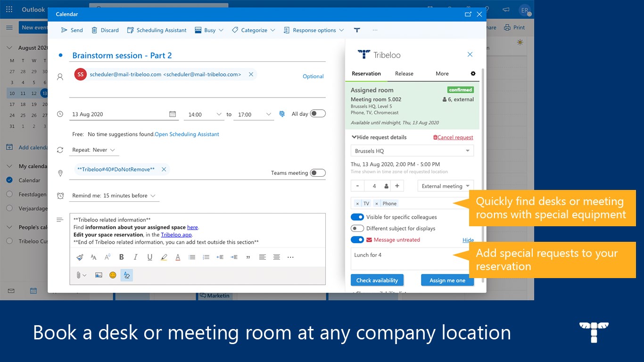Open the Repeat: Never dropdown

(94, 150)
